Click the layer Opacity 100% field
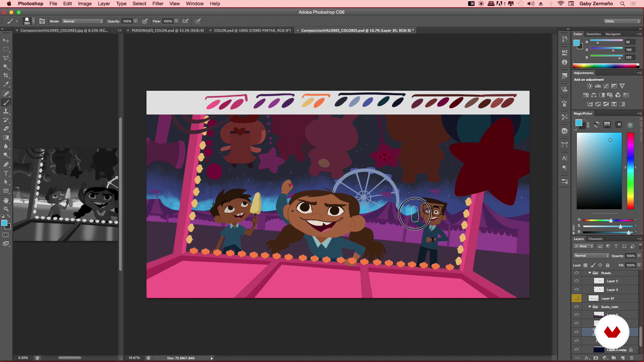Viewport: 644px width, 362px height. (x=631, y=256)
